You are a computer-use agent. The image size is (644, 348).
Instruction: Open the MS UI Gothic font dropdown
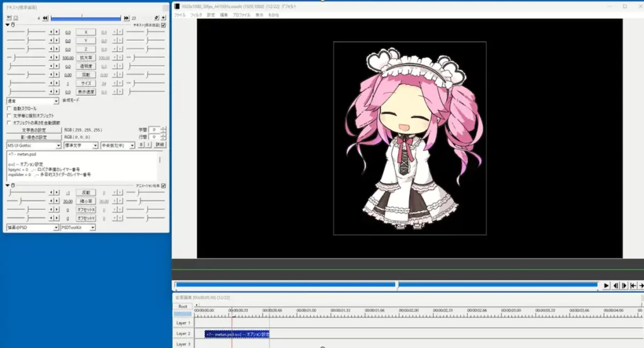tap(34, 145)
